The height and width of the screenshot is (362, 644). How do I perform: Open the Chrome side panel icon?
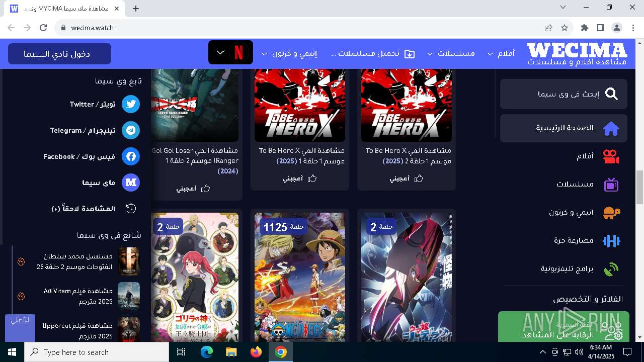(x=601, y=28)
